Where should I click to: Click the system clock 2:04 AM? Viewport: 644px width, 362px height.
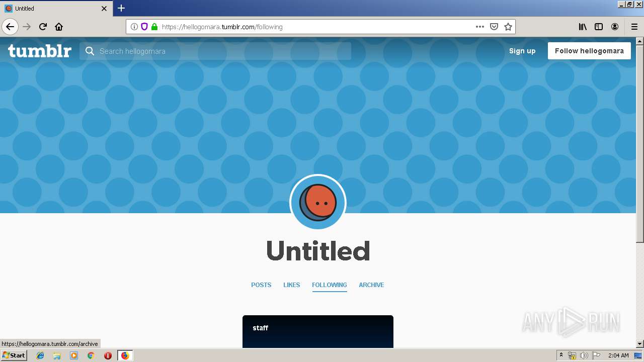coord(618,355)
